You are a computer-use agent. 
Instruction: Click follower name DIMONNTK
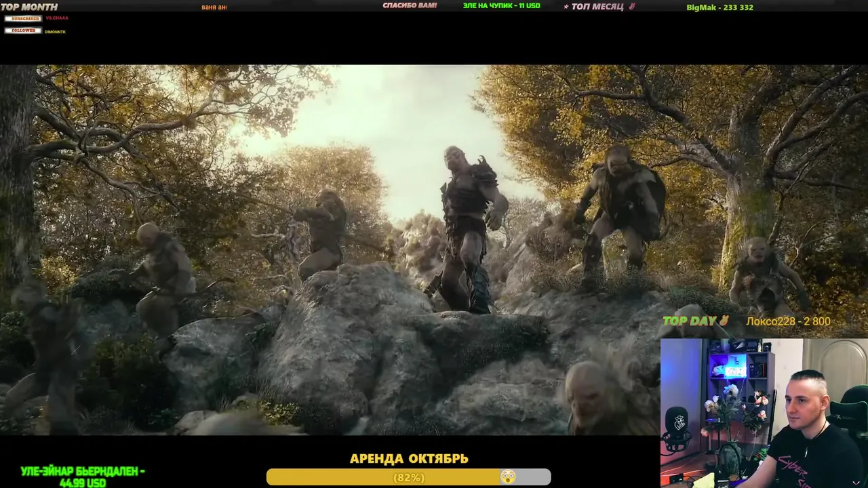[x=56, y=32]
